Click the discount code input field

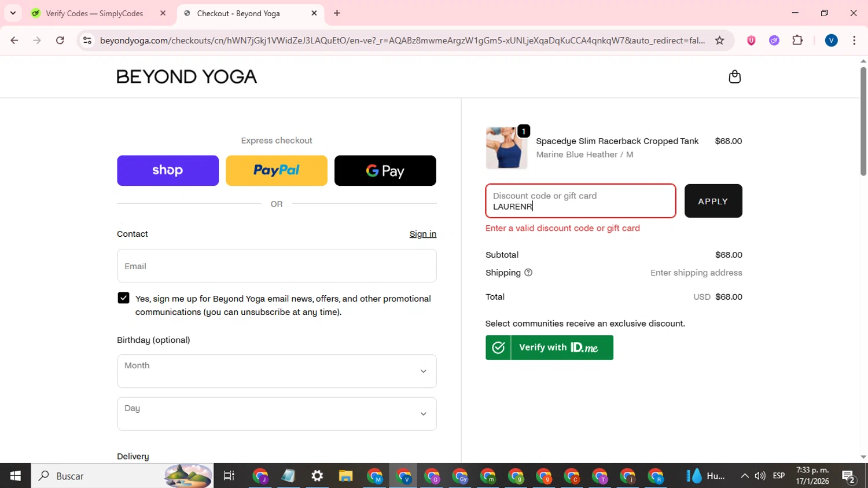pyautogui.click(x=580, y=201)
